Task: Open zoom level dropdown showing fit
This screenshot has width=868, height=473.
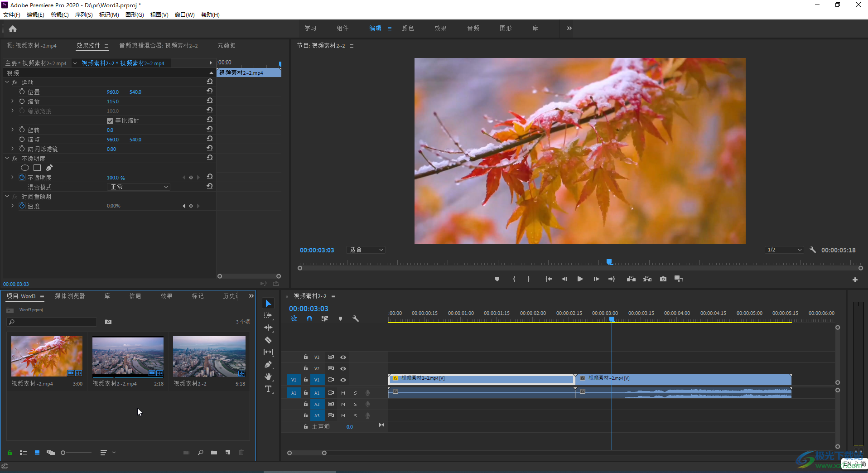Action: (x=366, y=250)
